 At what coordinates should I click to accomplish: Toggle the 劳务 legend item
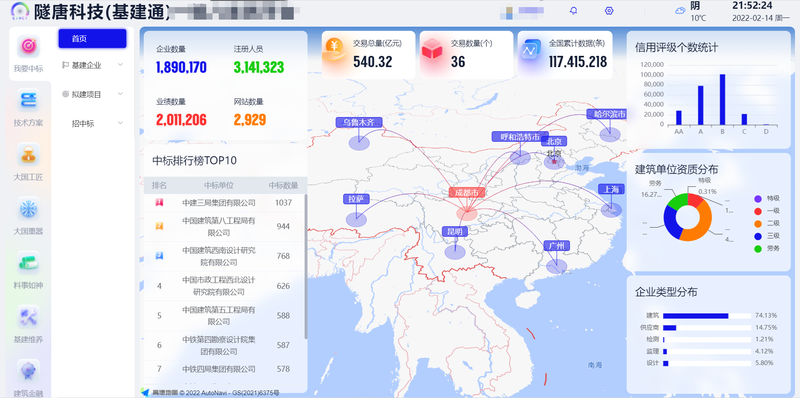click(x=767, y=248)
